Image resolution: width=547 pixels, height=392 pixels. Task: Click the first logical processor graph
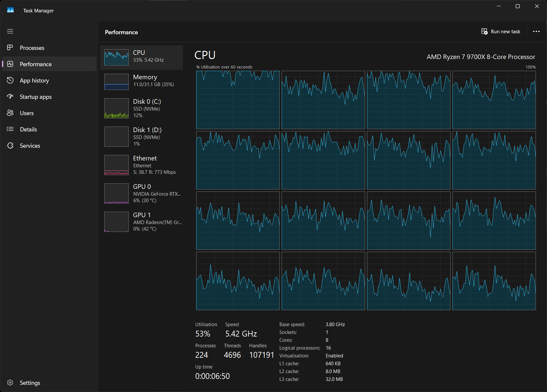tap(238, 100)
